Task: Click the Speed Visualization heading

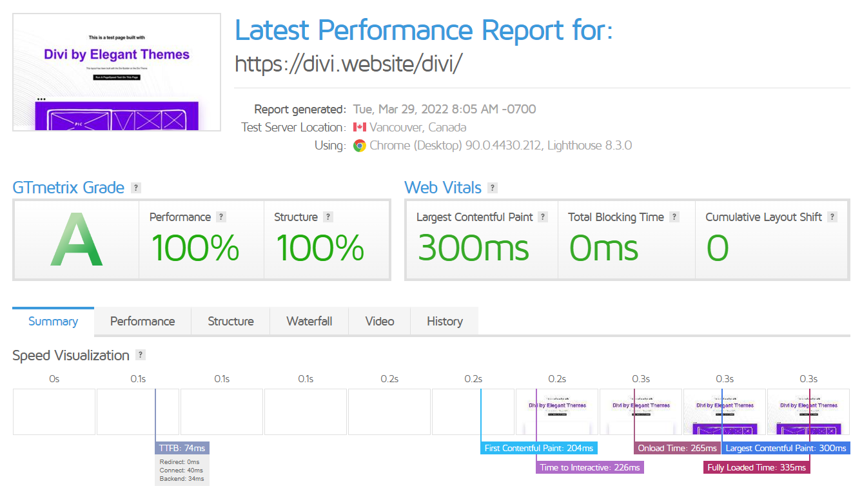Action: click(71, 355)
